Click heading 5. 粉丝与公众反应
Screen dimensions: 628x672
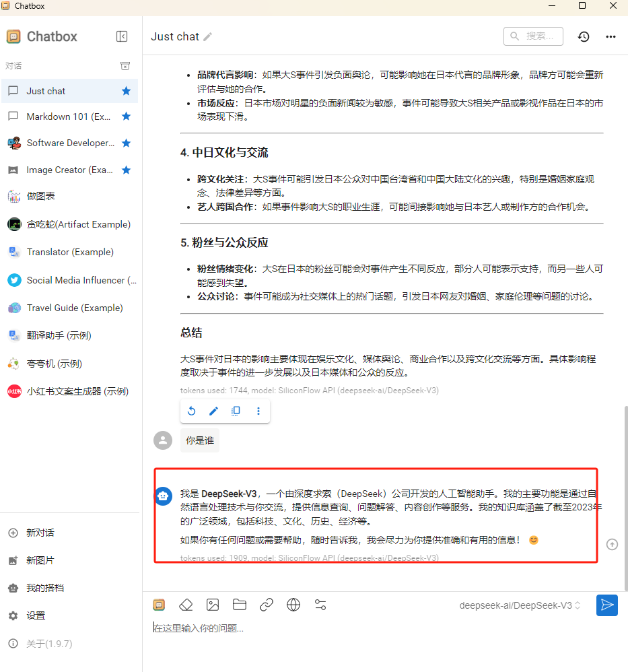tap(224, 242)
